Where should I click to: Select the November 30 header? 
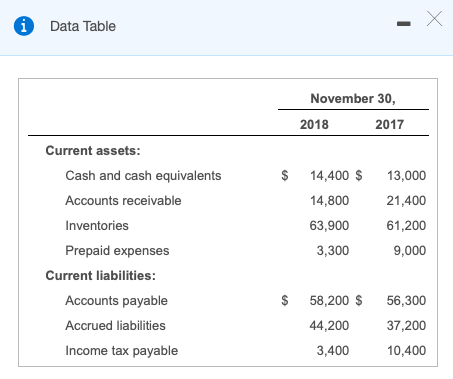pyautogui.click(x=353, y=98)
